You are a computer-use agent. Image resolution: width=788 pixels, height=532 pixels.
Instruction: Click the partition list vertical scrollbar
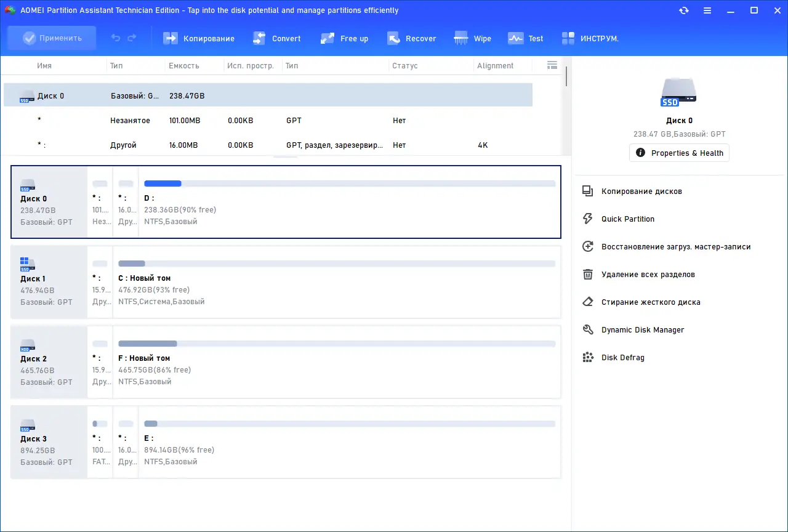pyautogui.click(x=566, y=76)
